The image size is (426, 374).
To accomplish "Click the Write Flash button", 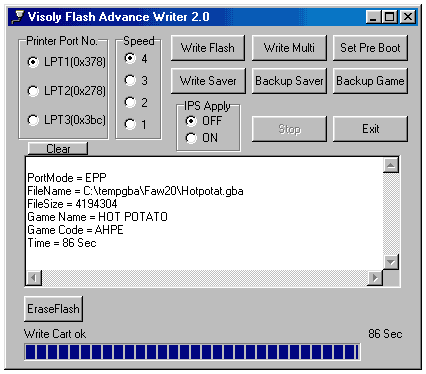I will click(208, 48).
